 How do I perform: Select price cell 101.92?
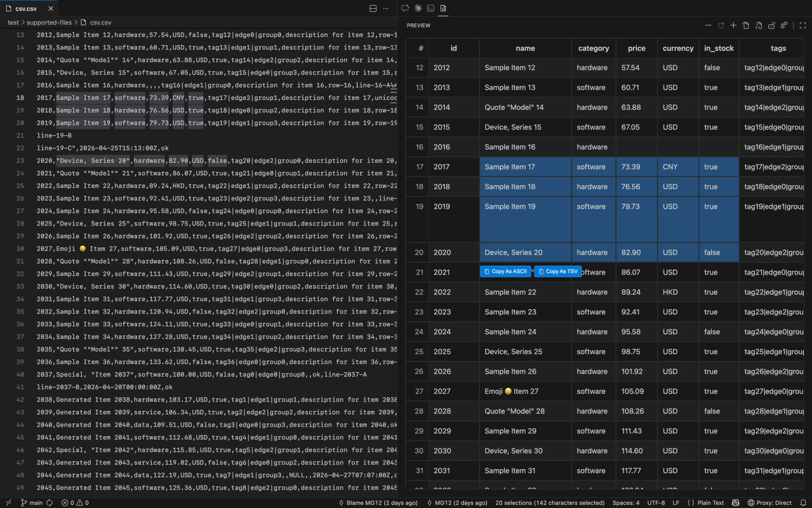point(637,372)
